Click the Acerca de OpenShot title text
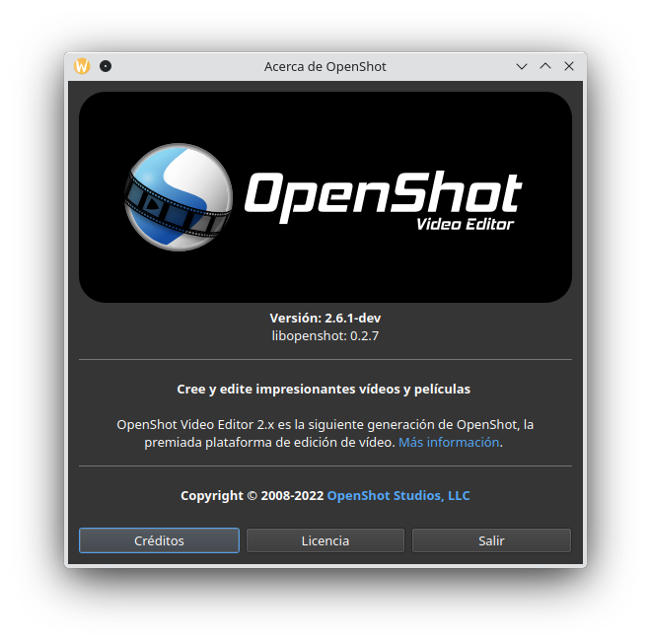This screenshot has height=644, width=651. 325,66
